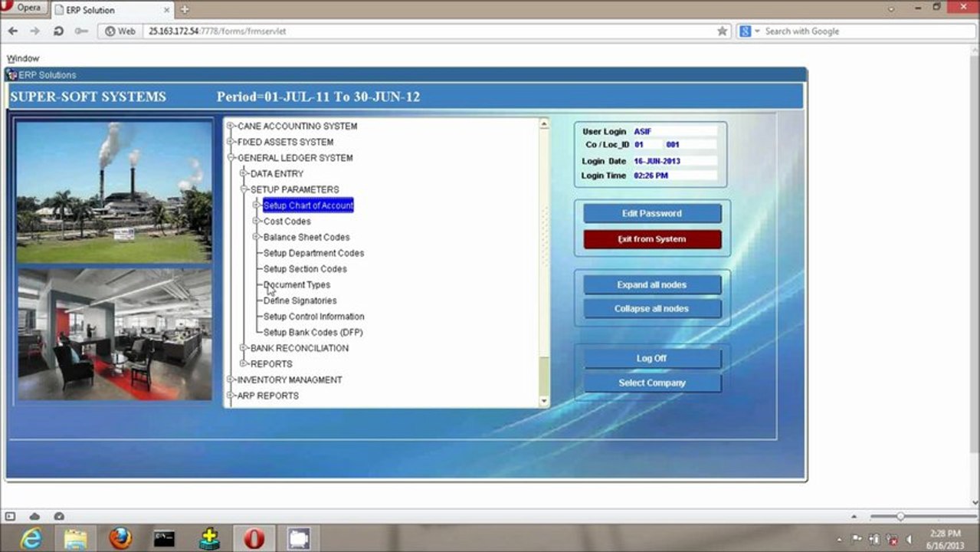Click the Edit Password button
Viewport: 980px width, 552px height.
click(652, 213)
